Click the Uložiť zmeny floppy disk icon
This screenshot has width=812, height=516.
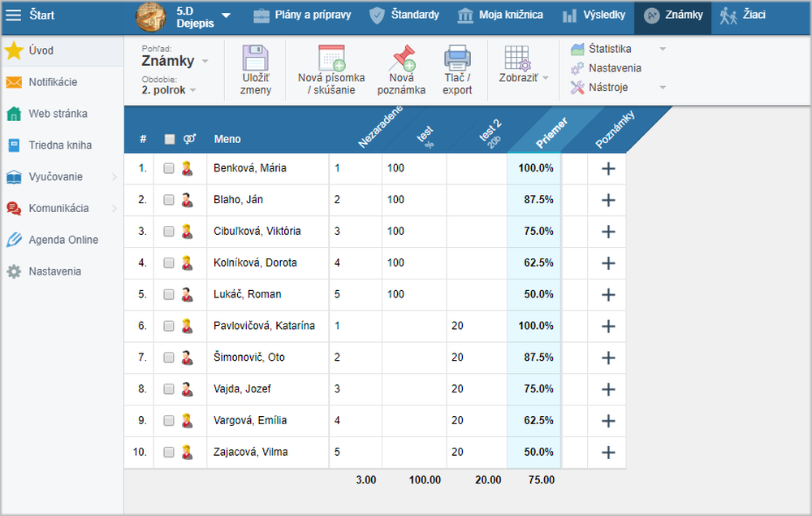(255, 58)
